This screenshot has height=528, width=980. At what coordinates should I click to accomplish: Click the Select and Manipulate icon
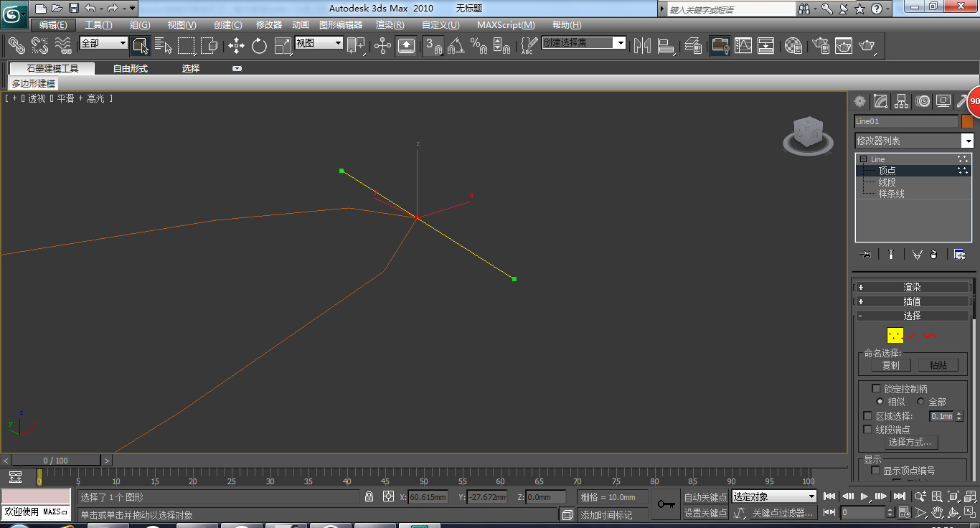pos(382,46)
